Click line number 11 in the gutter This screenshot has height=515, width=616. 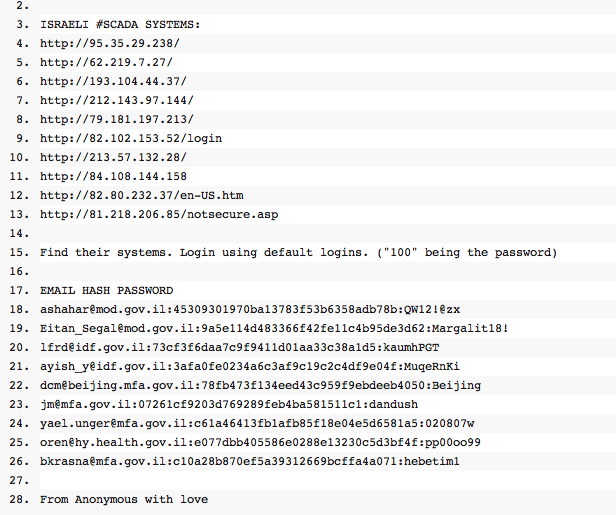20,176
